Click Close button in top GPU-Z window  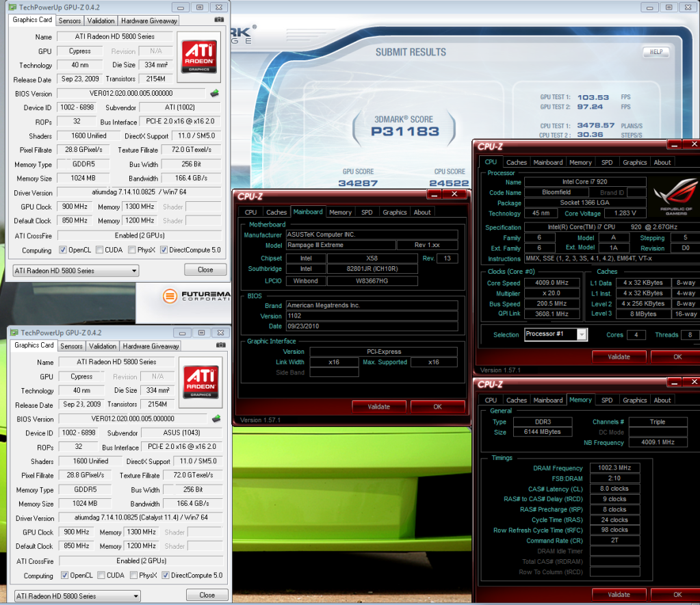pyautogui.click(x=205, y=270)
